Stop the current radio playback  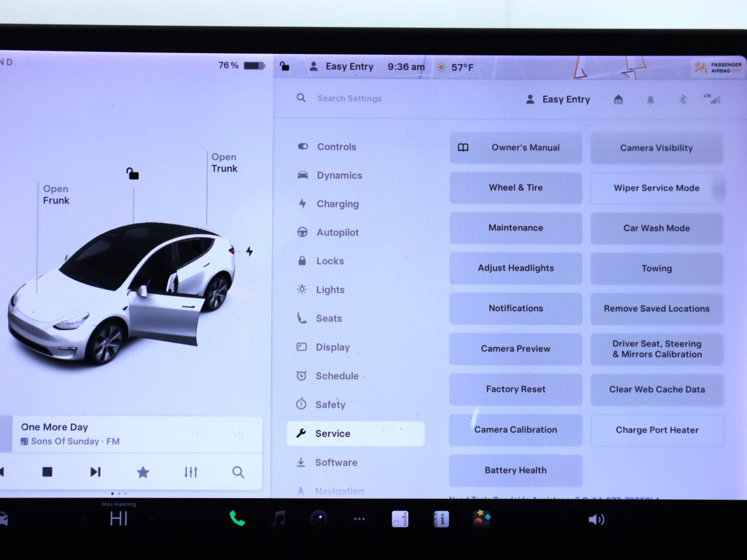click(48, 472)
